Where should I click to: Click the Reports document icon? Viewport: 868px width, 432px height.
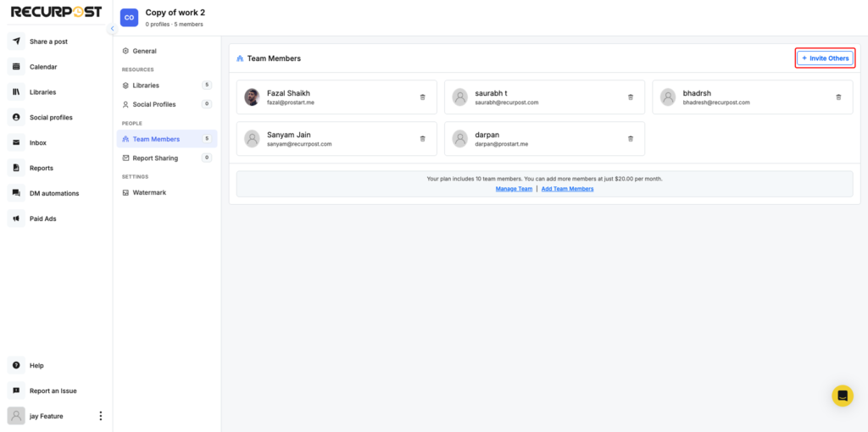click(16, 169)
